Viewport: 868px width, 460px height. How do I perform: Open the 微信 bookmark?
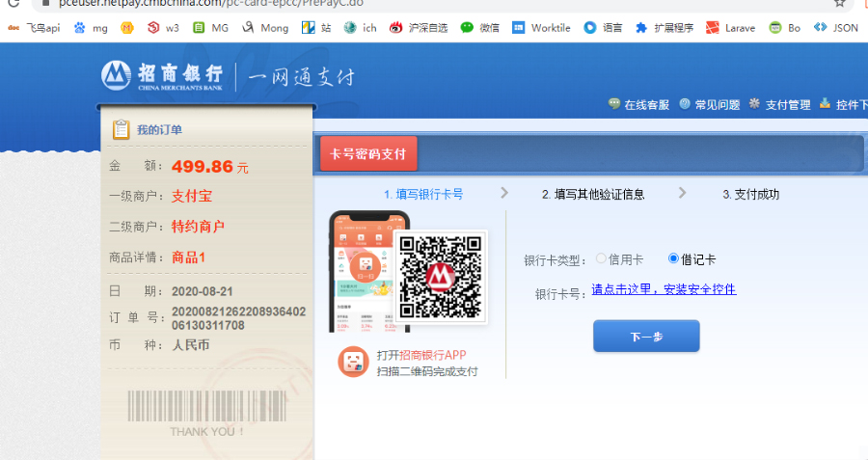[x=480, y=28]
